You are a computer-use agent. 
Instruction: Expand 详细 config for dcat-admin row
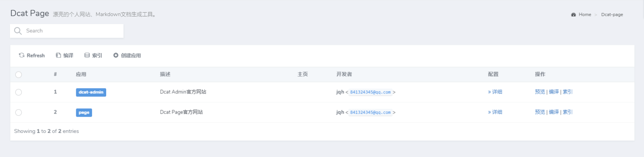tap(495, 92)
